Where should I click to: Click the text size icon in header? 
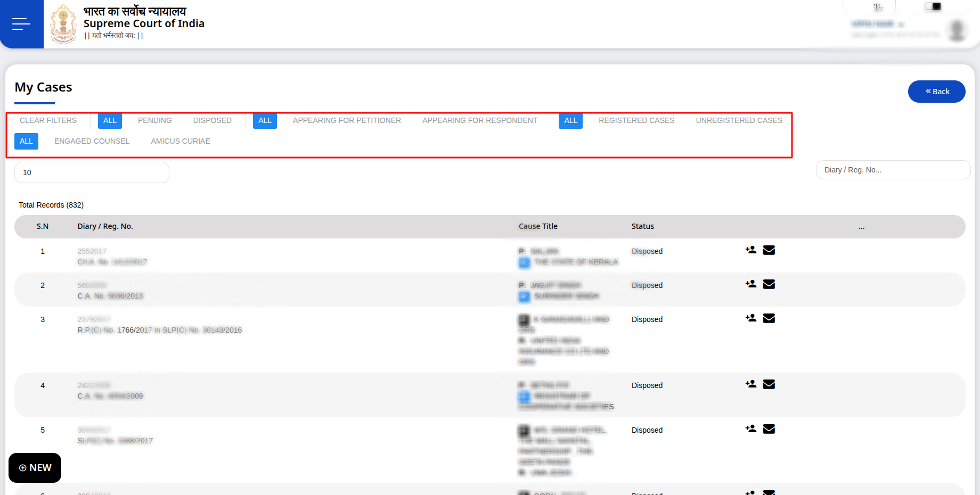(x=878, y=7)
